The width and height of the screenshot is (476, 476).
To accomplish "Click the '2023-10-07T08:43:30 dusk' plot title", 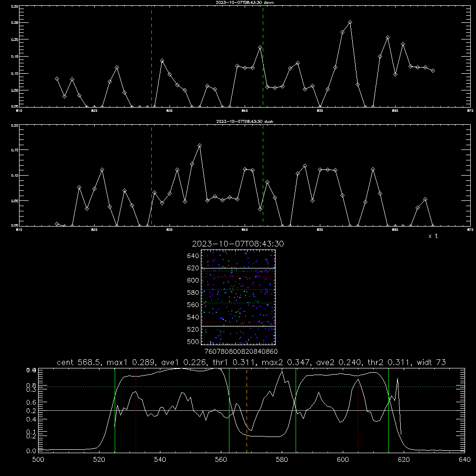I will 244,121.
